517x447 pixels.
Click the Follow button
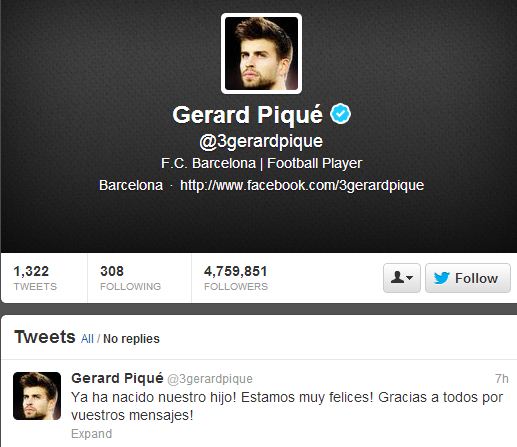click(468, 278)
